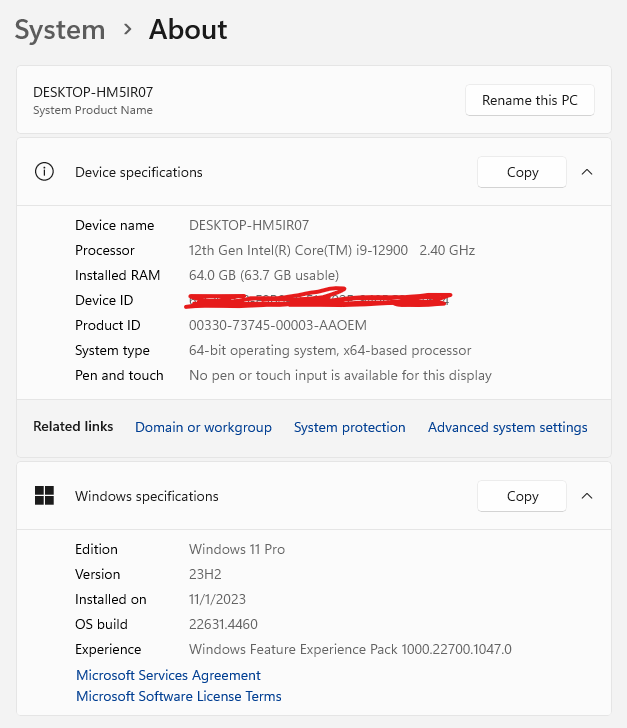
Task: Copy the Device specifications
Action: [x=522, y=172]
